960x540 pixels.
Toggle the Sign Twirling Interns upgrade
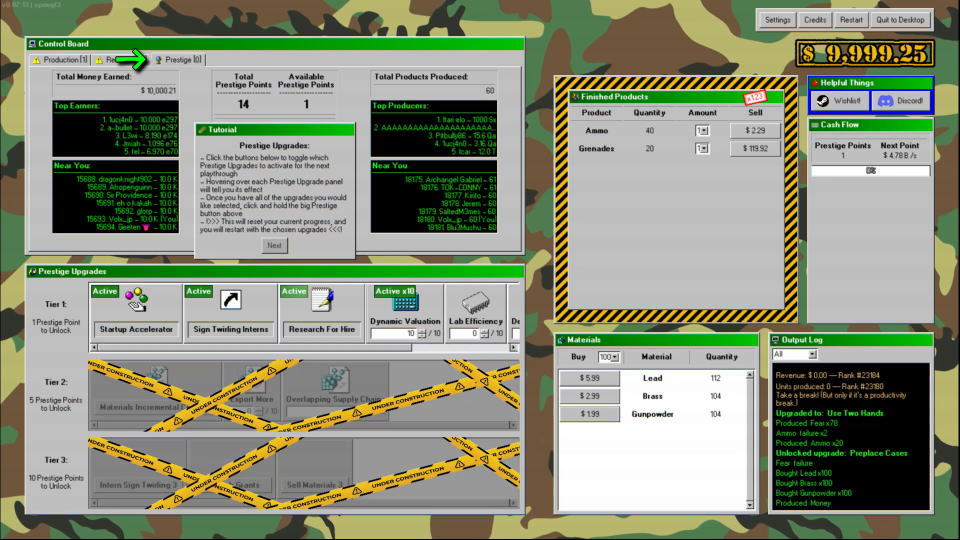[x=228, y=328]
